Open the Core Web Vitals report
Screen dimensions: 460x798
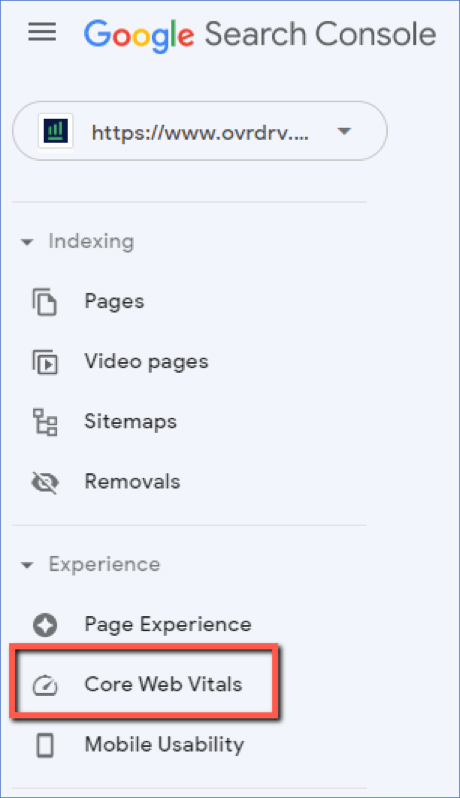click(x=163, y=684)
